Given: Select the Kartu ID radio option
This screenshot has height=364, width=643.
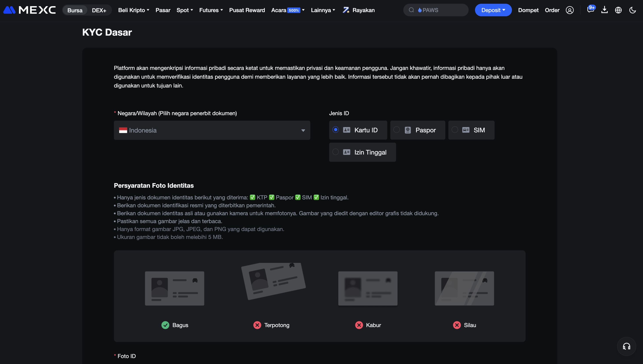Looking at the screenshot, I should point(336,130).
